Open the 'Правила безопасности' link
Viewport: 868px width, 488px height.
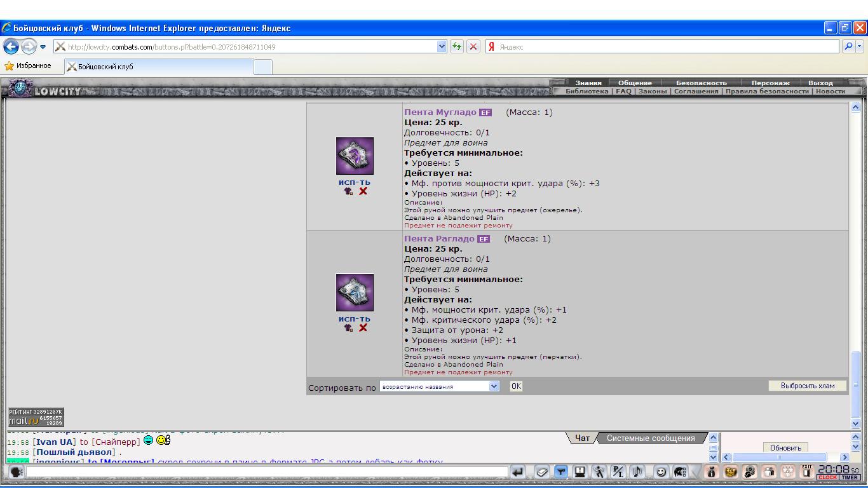[x=767, y=91]
